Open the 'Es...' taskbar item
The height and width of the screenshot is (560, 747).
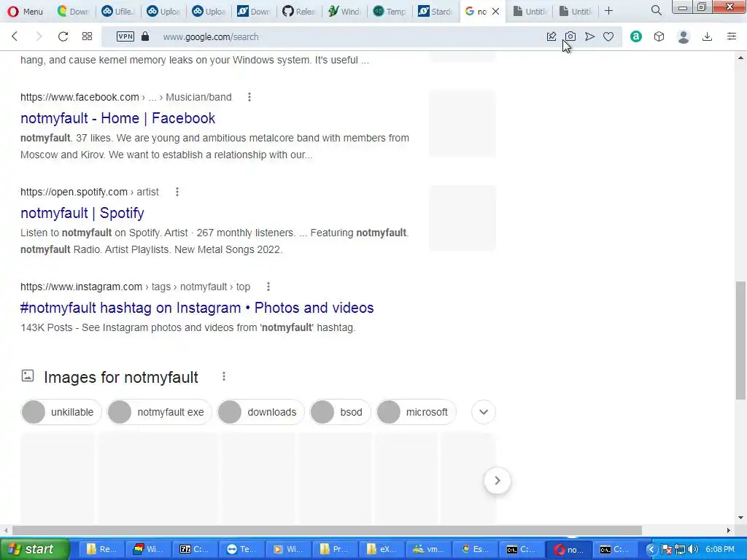coord(474,549)
